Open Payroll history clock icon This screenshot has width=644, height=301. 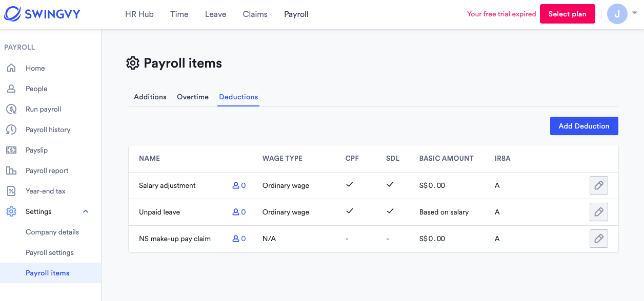11,130
